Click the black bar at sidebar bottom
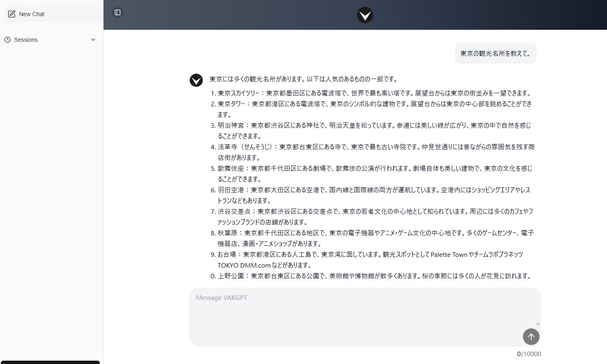The image size is (607, 364). tap(50, 362)
